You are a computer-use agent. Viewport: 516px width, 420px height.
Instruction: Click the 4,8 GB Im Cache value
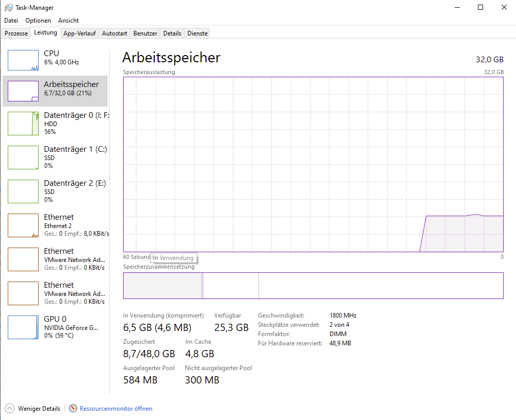199,354
